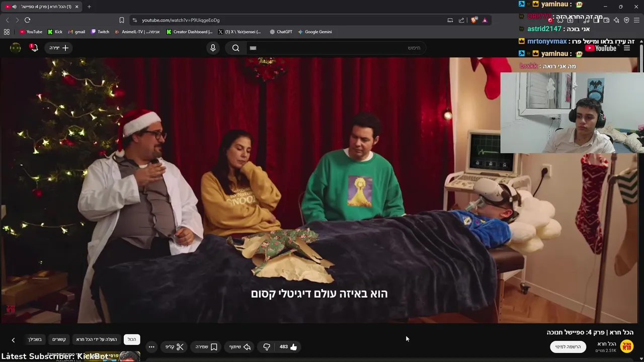Open the YouTube hamburger guide menu
Image resolution: width=644 pixels, height=362 pixels.
coord(627,48)
